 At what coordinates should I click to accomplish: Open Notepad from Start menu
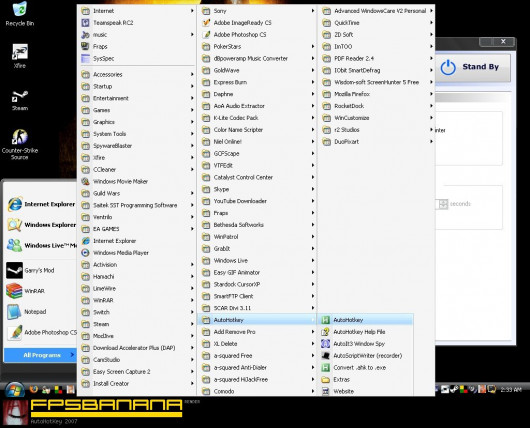[26, 312]
